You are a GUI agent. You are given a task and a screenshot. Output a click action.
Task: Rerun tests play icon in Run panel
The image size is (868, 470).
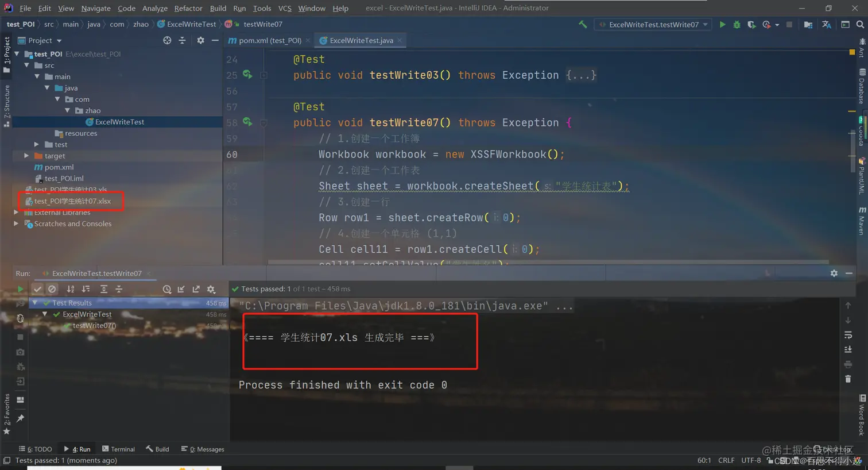point(20,289)
